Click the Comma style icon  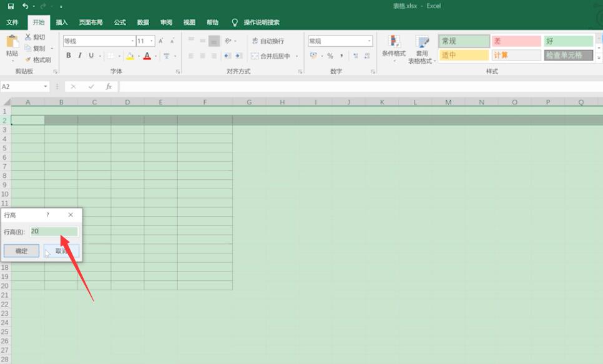pyautogui.click(x=341, y=56)
